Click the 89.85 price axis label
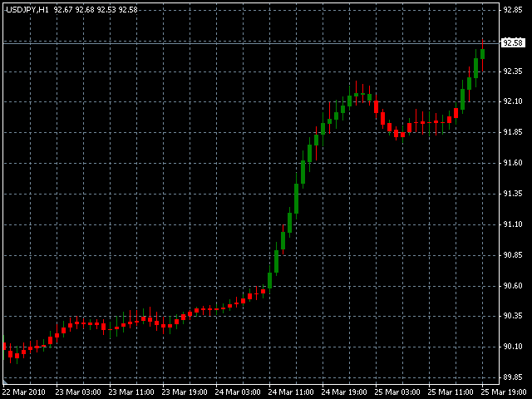Viewport: 532px width, 399px height. coord(513,377)
